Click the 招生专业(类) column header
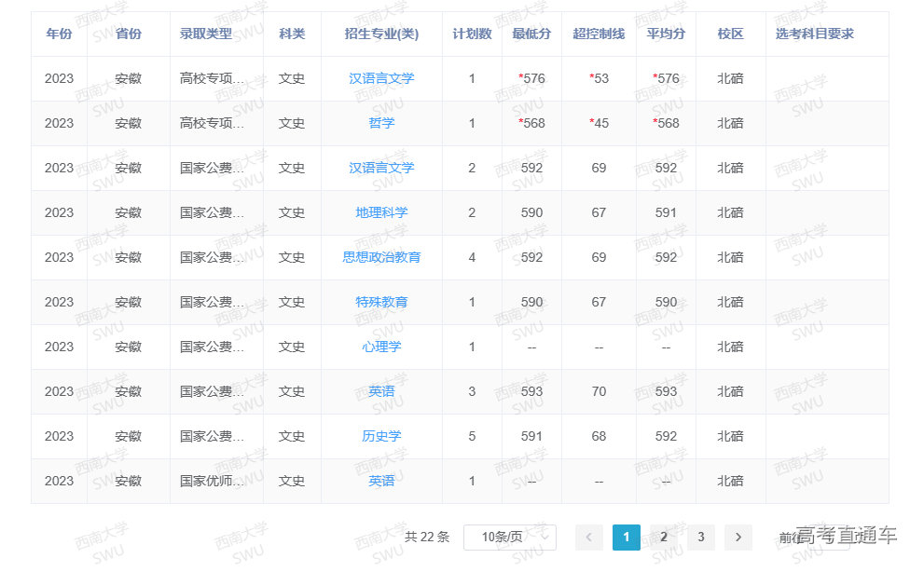 381,34
